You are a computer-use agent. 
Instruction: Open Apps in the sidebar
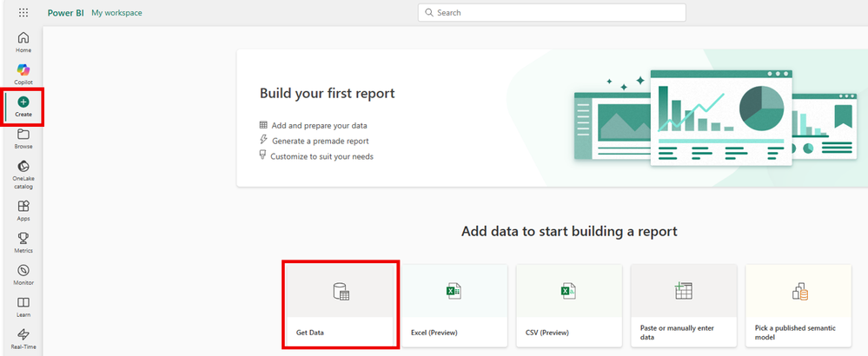(23, 211)
